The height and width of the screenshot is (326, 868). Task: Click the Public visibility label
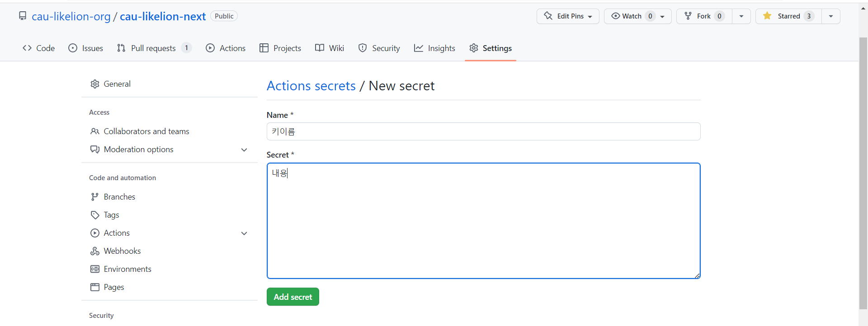coord(224,16)
